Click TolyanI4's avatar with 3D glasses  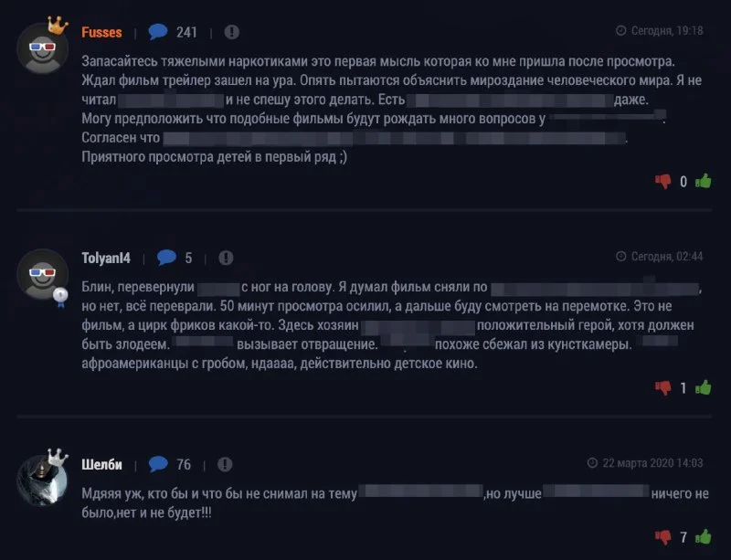click(x=43, y=273)
